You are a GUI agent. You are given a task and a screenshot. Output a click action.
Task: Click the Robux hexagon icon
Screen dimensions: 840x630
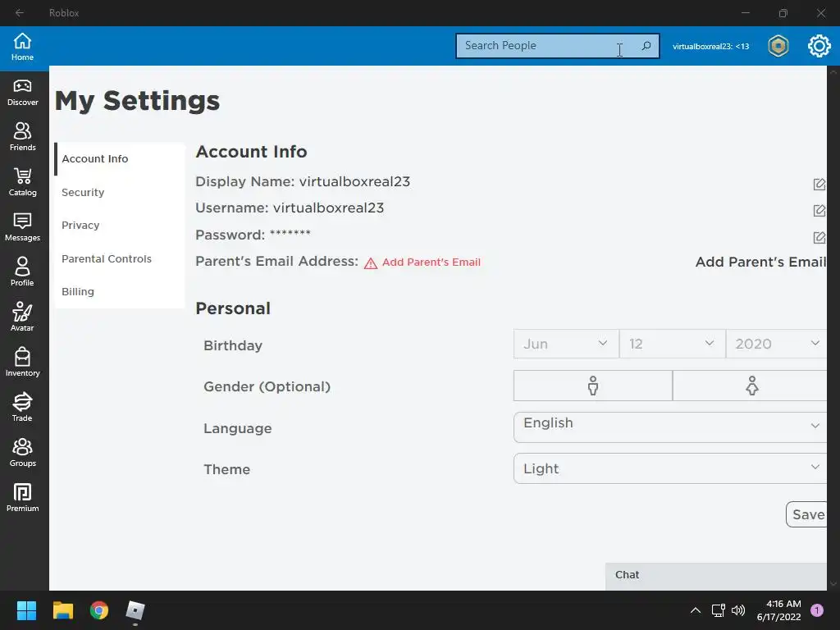click(778, 46)
